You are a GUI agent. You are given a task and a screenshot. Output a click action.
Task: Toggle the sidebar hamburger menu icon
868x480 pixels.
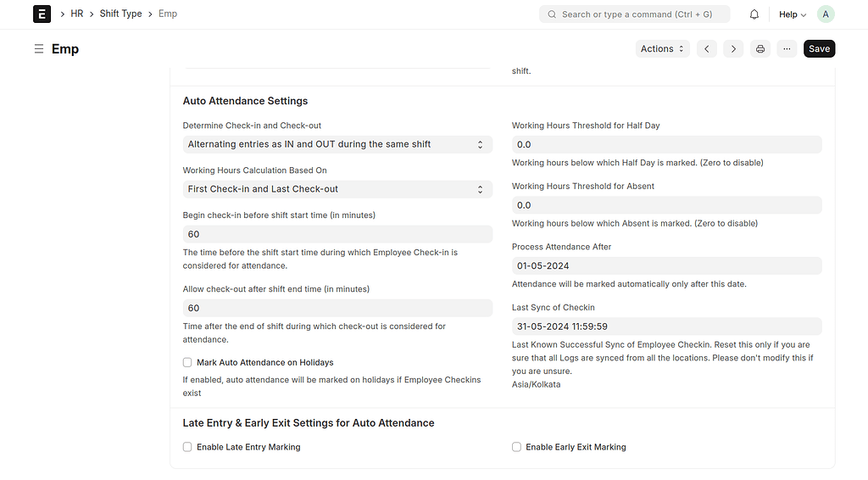pyautogui.click(x=39, y=48)
